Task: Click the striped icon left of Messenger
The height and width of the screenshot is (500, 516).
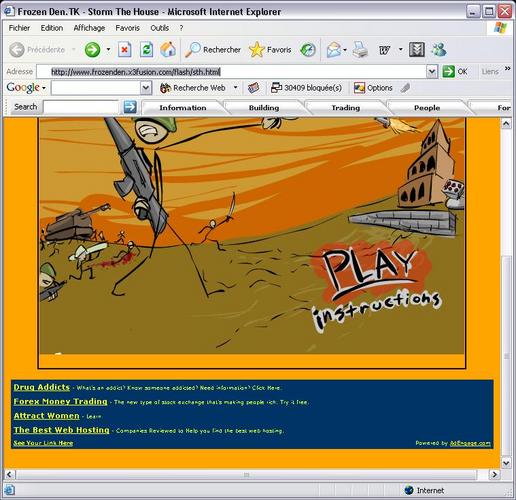Action: [417, 50]
